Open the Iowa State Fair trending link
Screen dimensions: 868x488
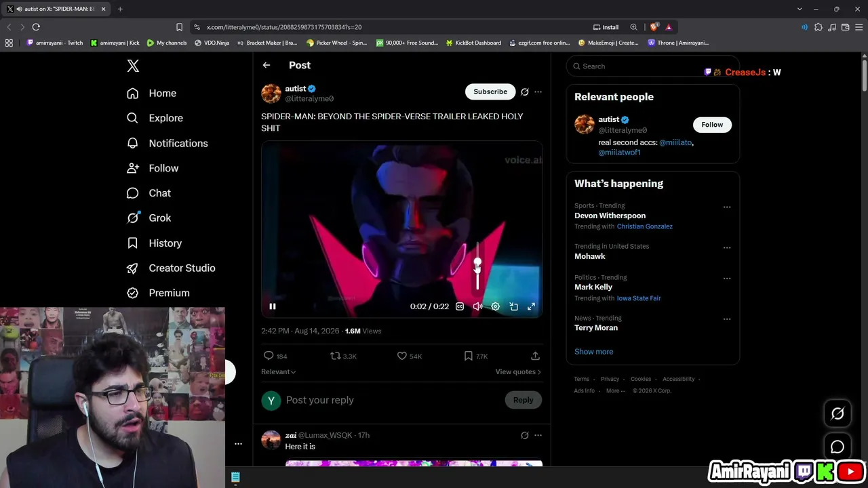[639, 298]
